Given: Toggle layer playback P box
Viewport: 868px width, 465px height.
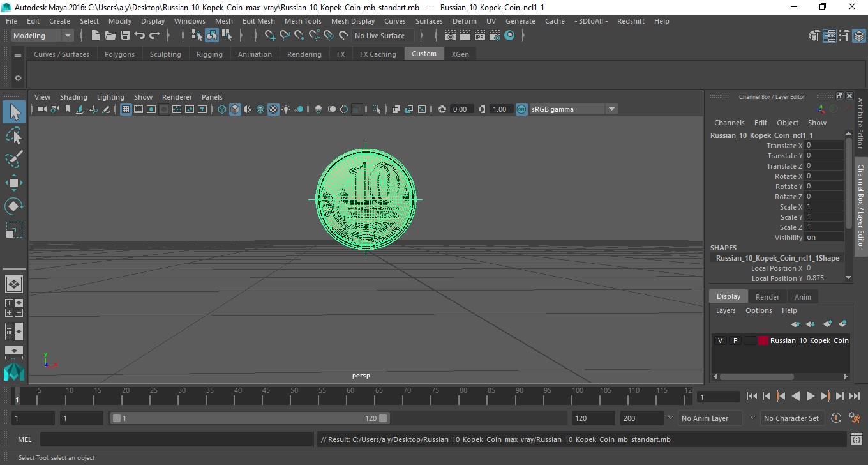Looking at the screenshot, I should 735,340.
